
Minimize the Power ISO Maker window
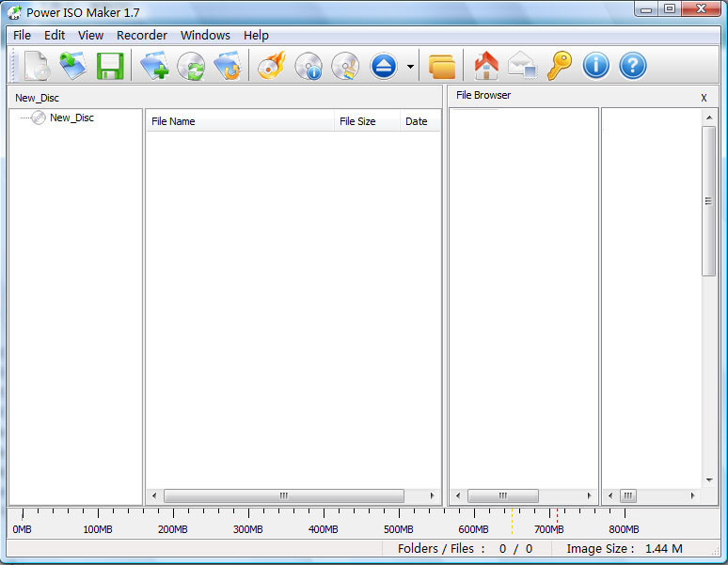(646, 8)
